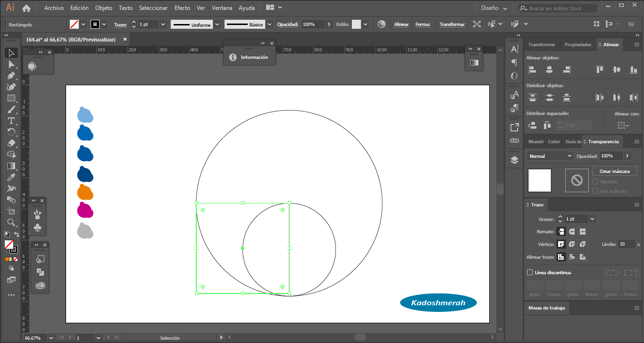Image resolution: width=644 pixels, height=343 pixels.
Task: Select the Shape Builder tool
Action: click(x=12, y=155)
